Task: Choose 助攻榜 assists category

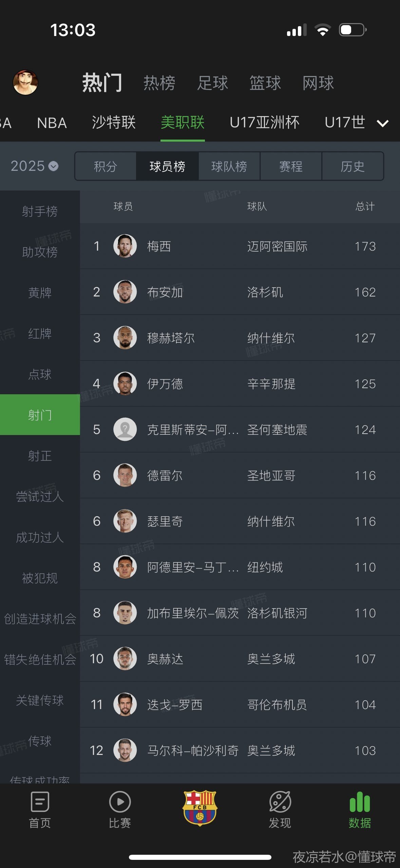Action: tap(40, 252)
